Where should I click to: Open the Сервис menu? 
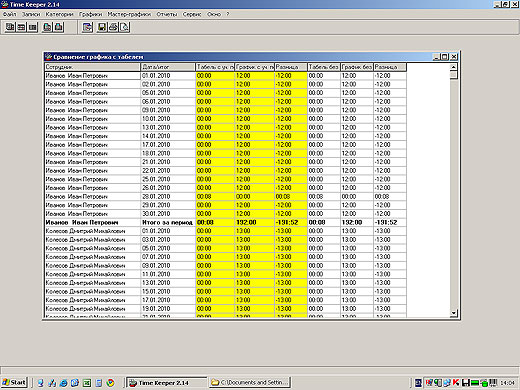(x=192, y=14)
